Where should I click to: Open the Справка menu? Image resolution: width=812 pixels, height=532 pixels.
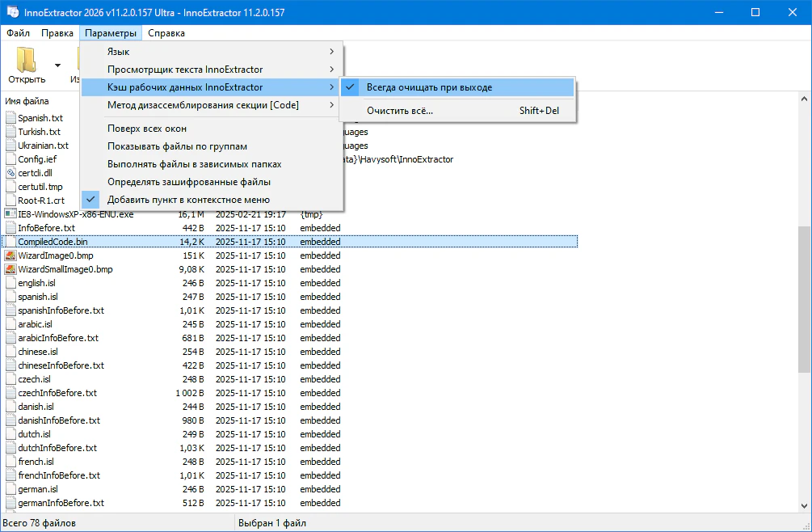tap(166, 33)
